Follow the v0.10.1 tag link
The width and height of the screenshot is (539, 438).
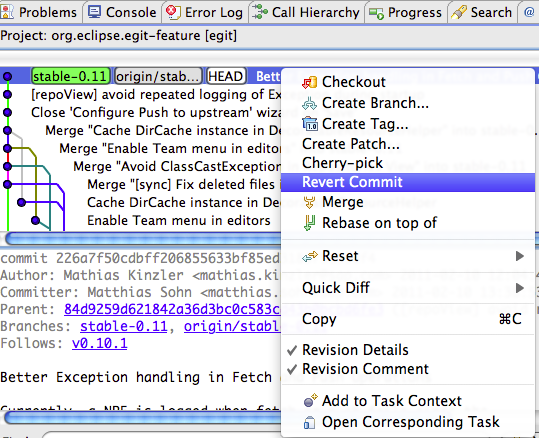[x=99, y=343]
